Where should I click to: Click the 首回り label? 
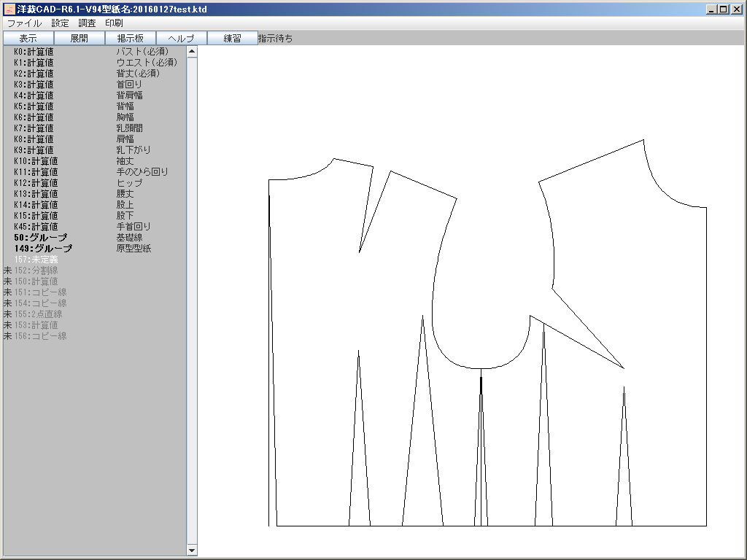130,85
